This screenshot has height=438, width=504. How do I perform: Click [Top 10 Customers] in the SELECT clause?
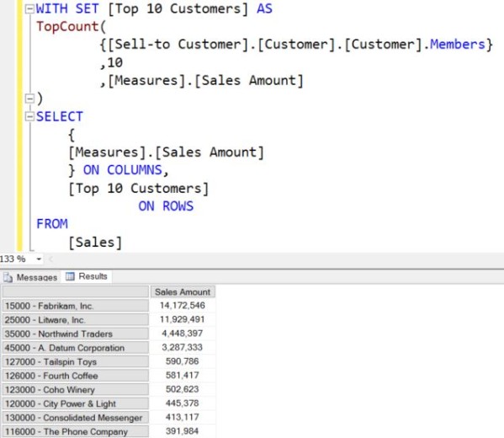pyautogui.click(x=139, y=189)
